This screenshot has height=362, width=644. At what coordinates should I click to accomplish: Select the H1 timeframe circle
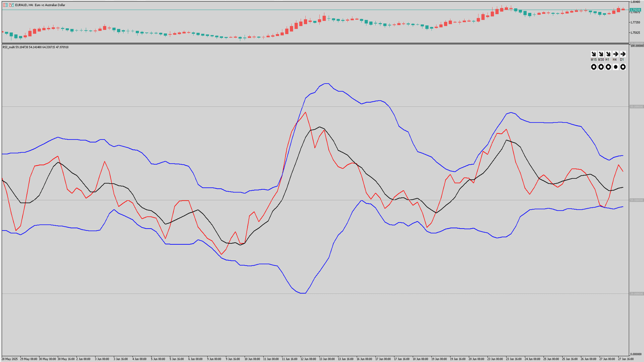click(x=608, y=67)
